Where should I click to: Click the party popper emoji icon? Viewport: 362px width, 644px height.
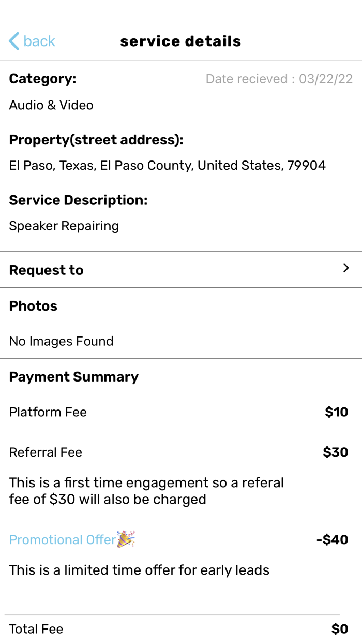126,539
